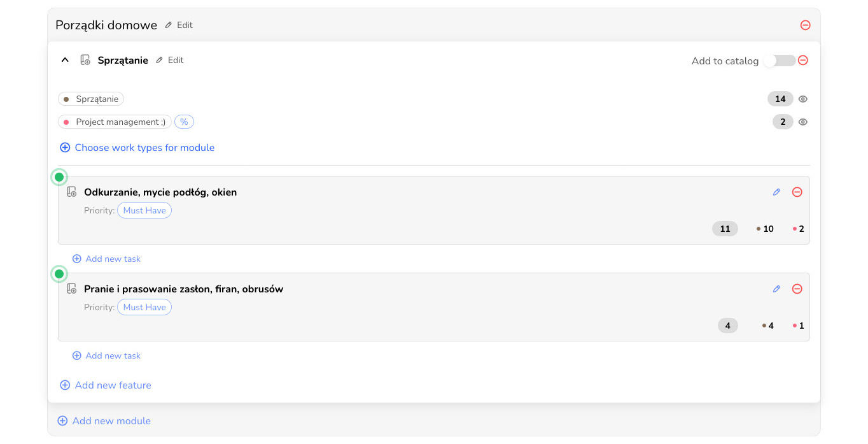Viewport: 868px width, 444px height.
Task: Click green status dot on Odkurzanie feature
Action: pyautogui.click(x=59, y=177)
